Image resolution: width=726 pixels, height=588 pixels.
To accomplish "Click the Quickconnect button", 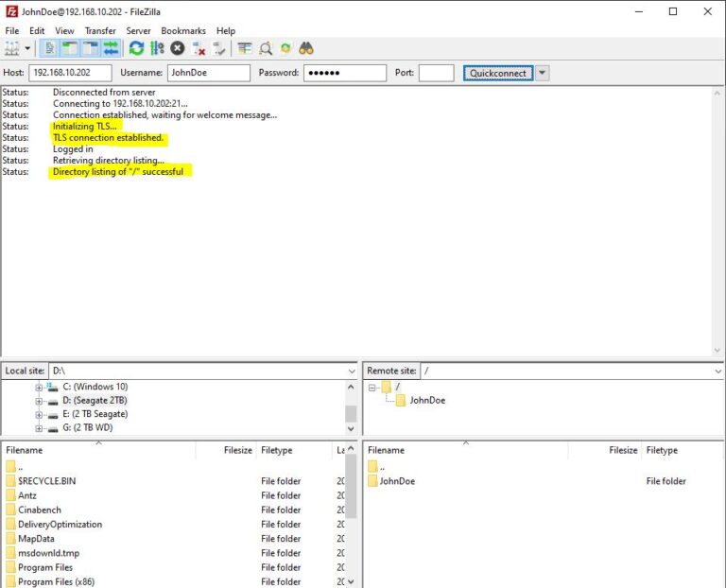I will click(x=498, y=73).
